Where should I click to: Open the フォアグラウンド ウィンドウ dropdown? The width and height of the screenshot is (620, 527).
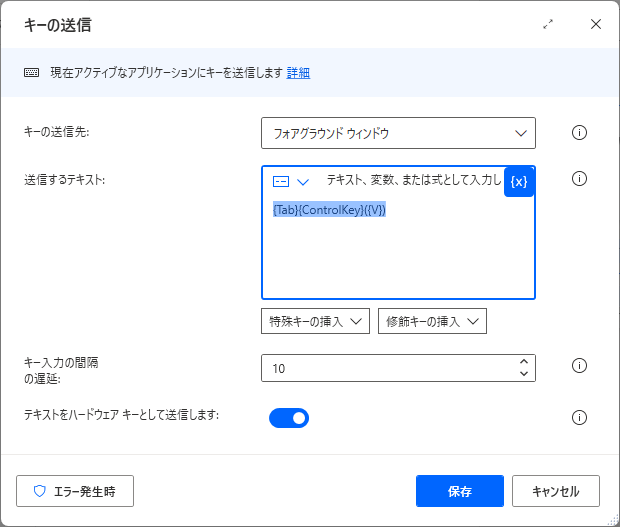pos(398,133)
